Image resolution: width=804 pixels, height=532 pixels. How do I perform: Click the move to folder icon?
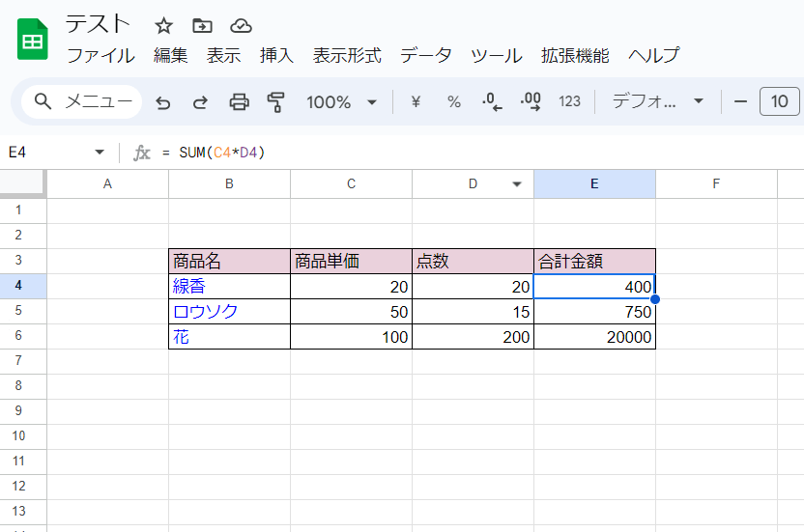tap(202, 25)
